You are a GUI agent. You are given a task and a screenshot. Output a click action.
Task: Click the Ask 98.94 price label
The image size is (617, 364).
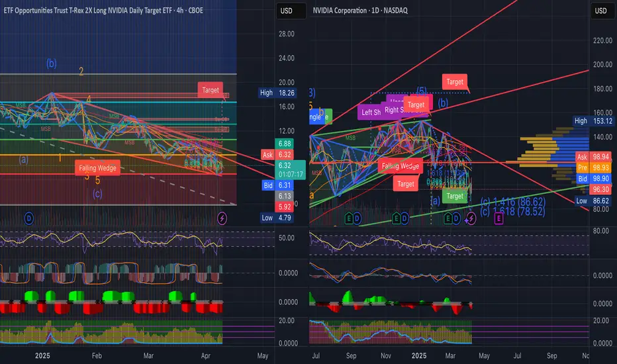coord(593,157)
